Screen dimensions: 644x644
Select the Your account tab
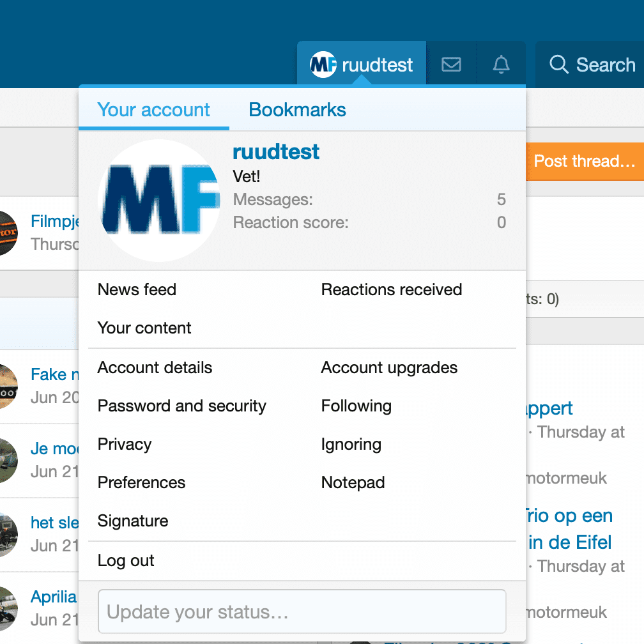coord(153,110)
